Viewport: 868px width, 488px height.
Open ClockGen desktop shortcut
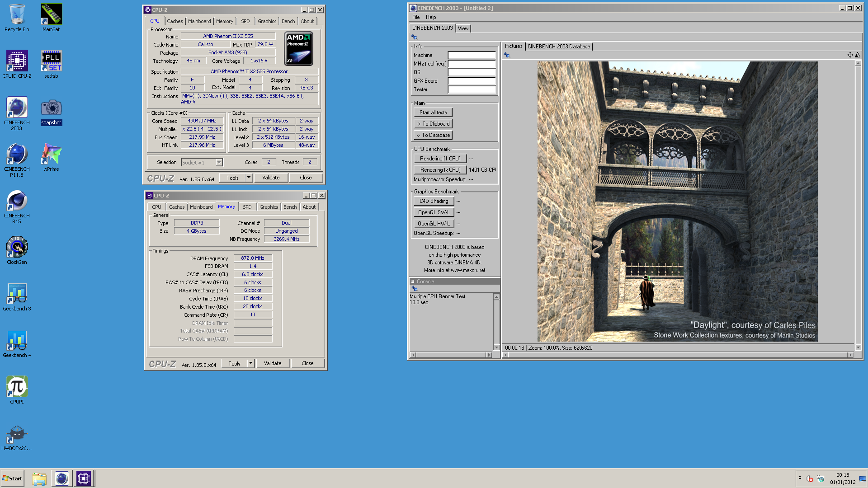pos(17,250)
